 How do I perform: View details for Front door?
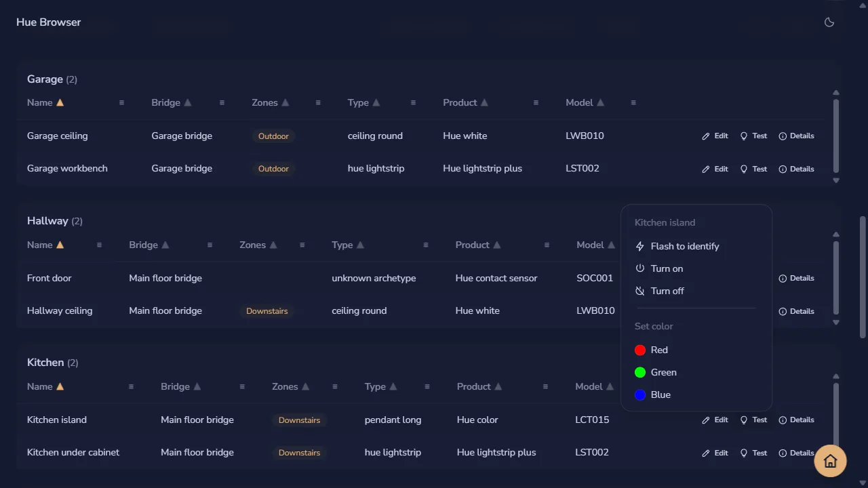(796, 279)
